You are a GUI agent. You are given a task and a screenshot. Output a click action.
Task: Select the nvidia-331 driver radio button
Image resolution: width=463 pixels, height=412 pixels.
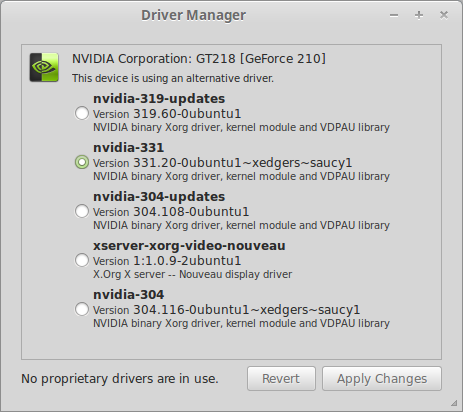[x=82, y=162]
